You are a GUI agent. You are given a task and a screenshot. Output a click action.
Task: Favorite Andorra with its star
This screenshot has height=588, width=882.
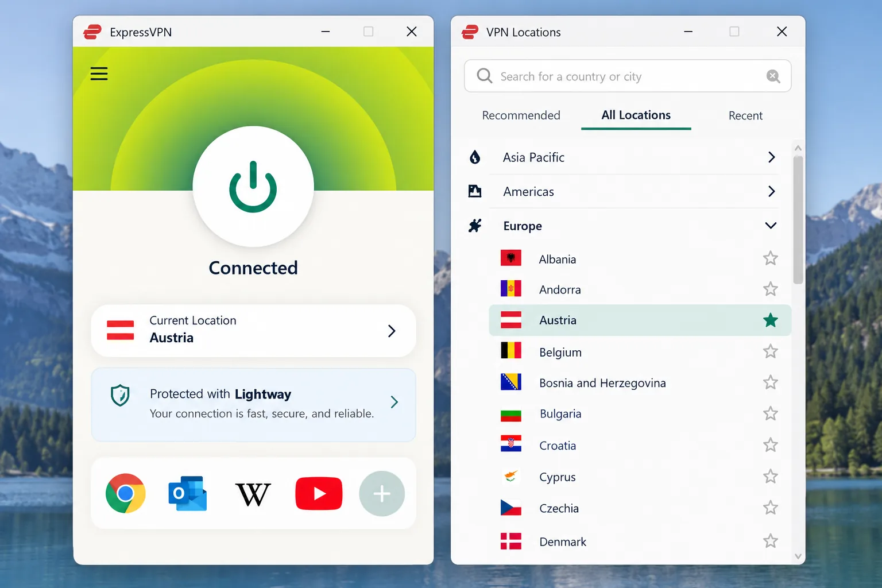[771, 289]
